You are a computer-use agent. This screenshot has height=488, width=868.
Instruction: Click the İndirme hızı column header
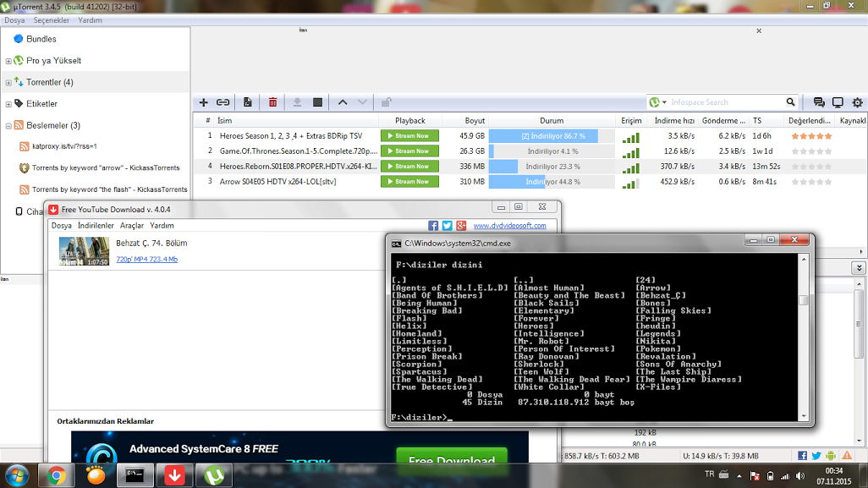pos(674,121)
